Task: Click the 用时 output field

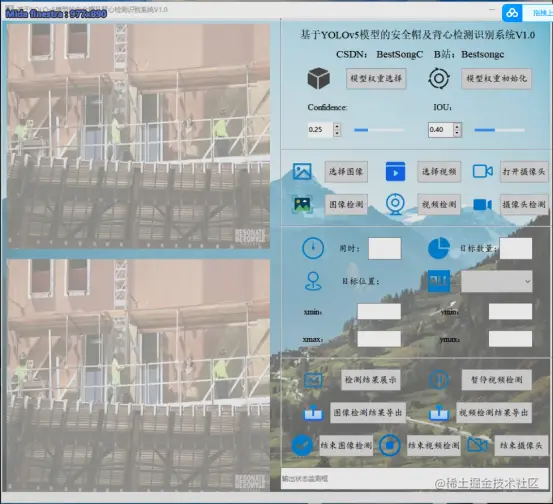Action: (384, 248)
